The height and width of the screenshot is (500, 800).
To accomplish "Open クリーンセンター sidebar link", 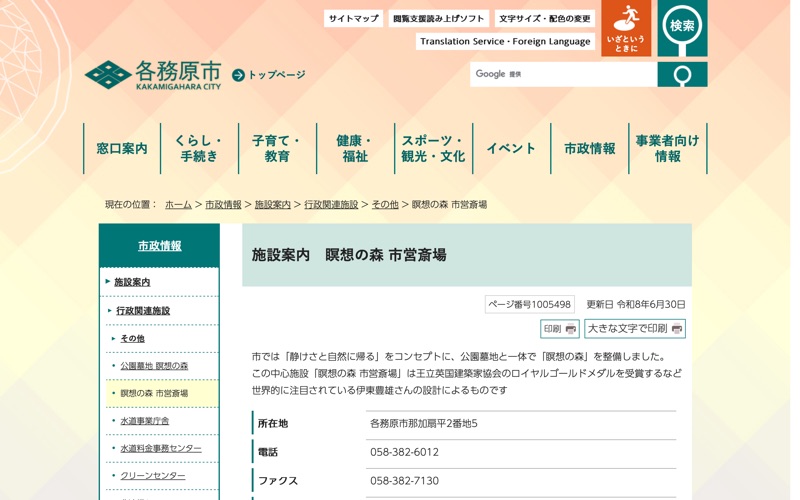I will coord(153,476).
